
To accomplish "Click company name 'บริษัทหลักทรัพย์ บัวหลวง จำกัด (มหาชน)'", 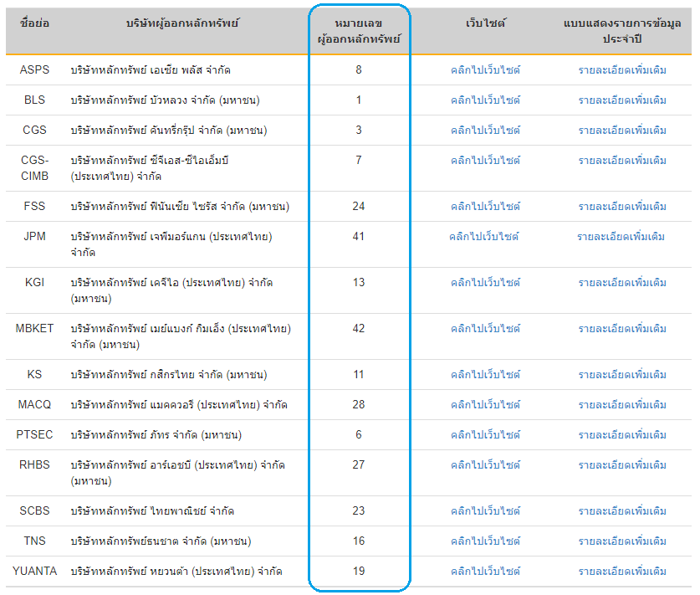I will click(165, 100).
